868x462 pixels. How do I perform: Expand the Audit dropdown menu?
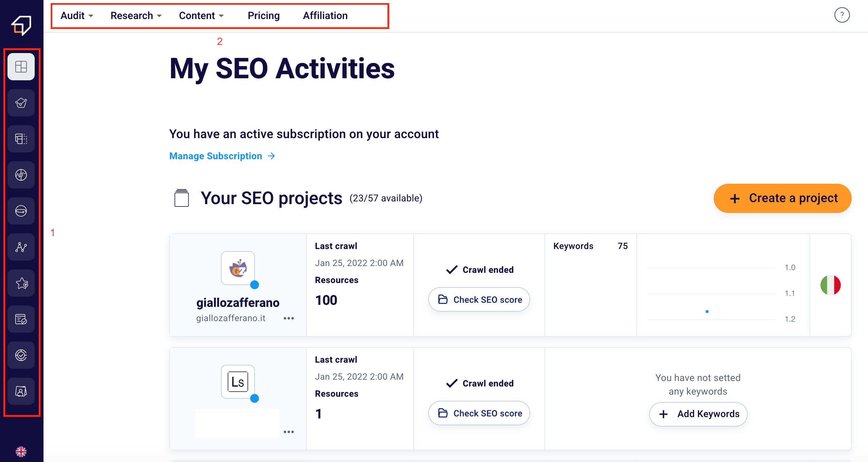(77, 16)
